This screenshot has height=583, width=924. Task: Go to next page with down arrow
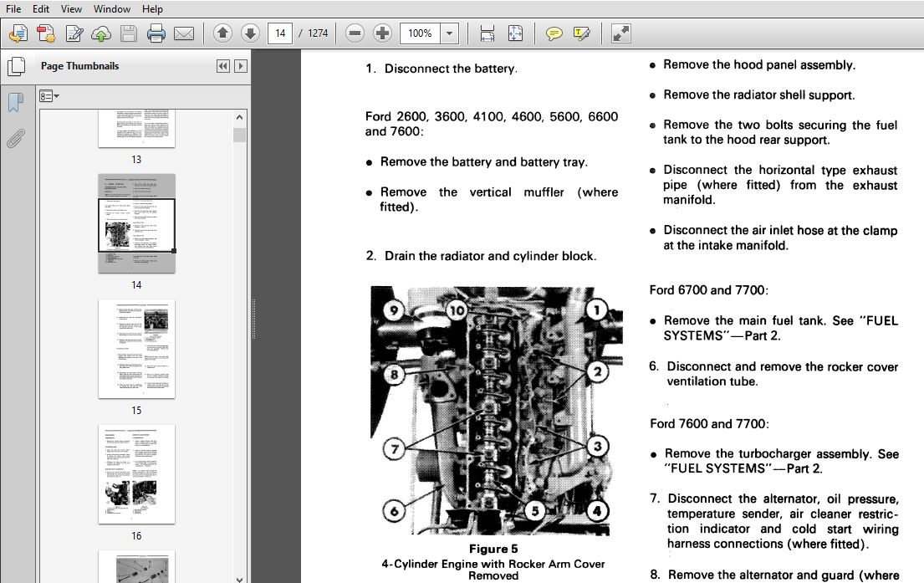tap(250, 33)
